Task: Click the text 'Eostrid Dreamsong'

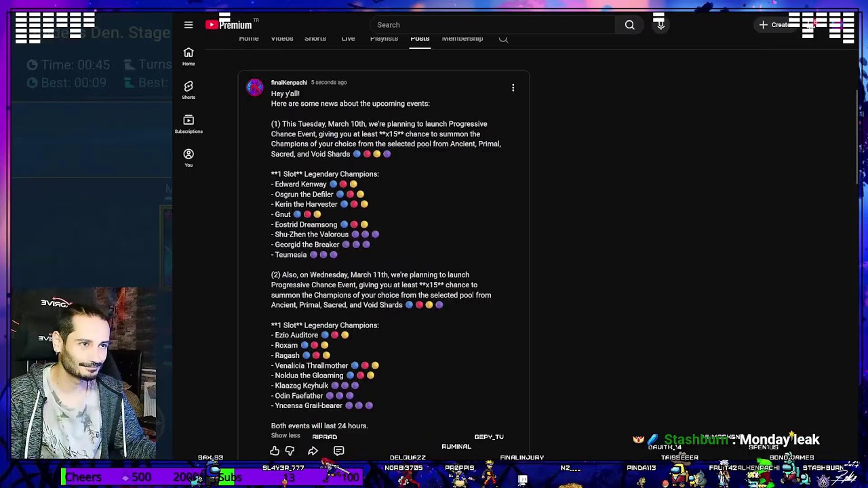Action: (x=306, y=224)
